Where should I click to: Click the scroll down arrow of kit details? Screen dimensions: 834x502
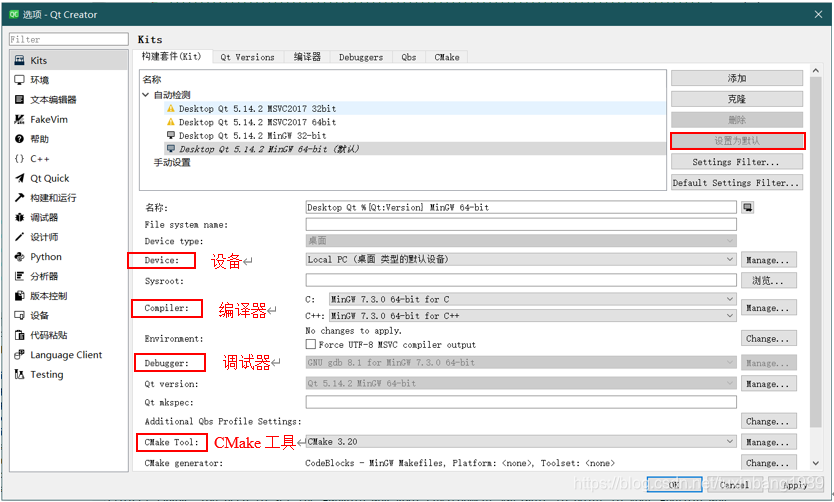[x=816, y=464]
